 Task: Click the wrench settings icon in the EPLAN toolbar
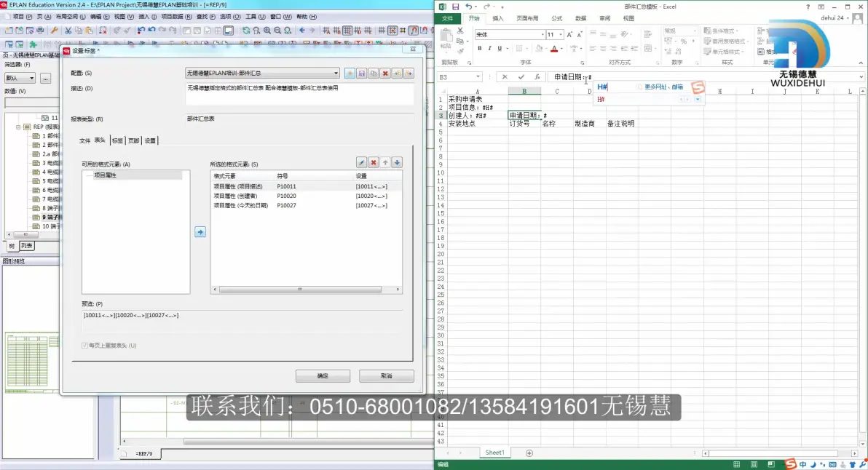click(54, 31)
